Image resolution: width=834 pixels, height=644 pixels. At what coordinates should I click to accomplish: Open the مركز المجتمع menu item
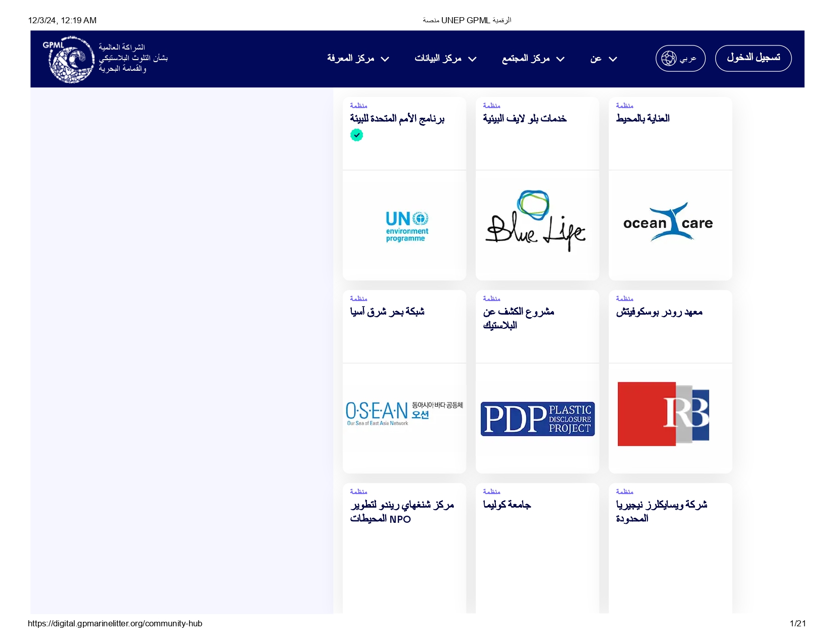coord(526,59)
